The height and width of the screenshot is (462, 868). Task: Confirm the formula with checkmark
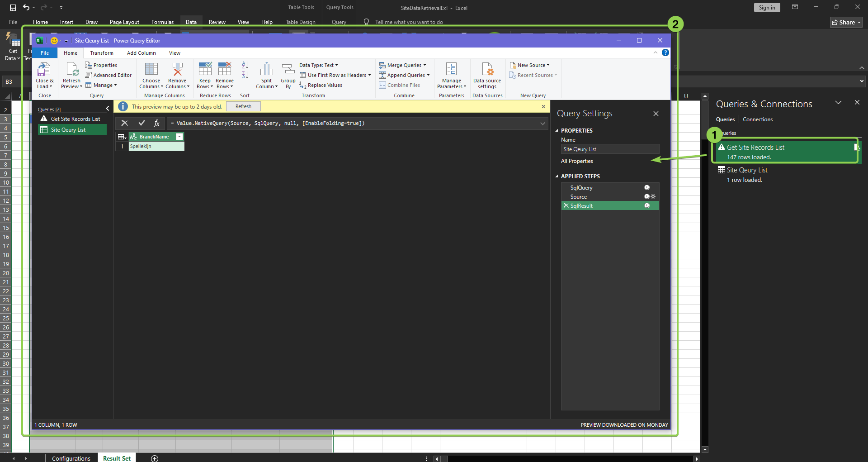point(142,123)
